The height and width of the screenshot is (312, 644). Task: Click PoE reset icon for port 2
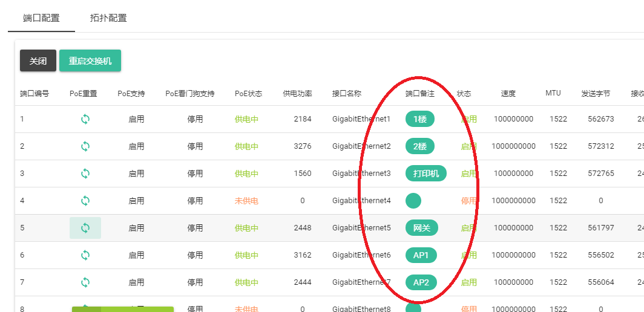coord(85,146)
